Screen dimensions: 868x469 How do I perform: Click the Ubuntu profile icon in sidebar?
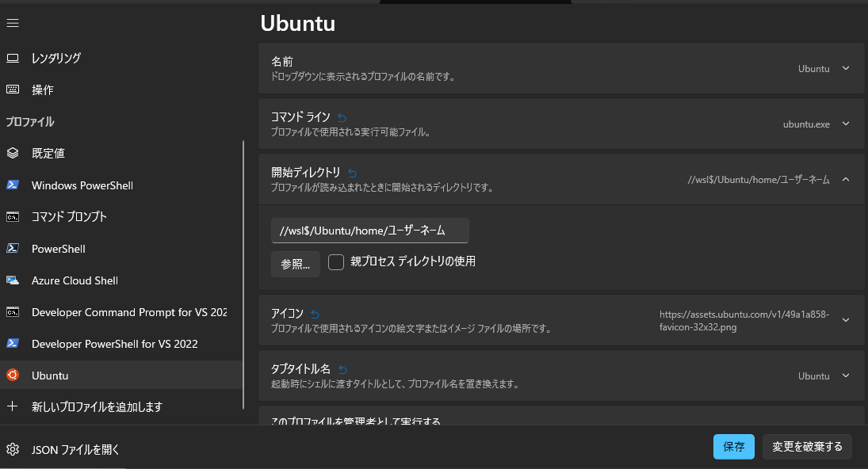click(11, 375)
